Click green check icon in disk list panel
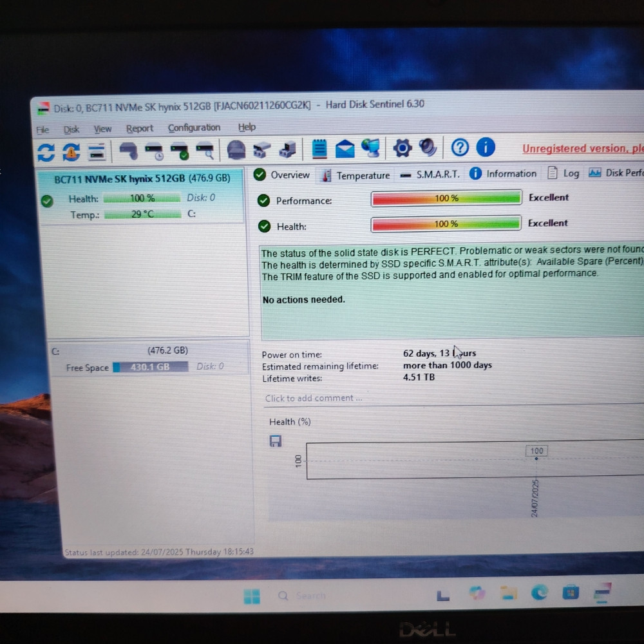Screen dimensions: 644x644 [47, 201]
